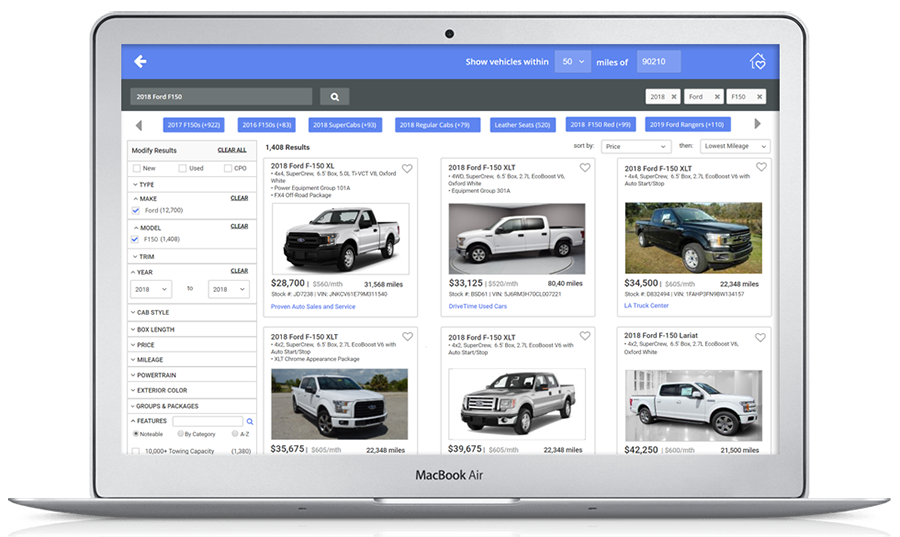Viewport: 900px width, 537px height.
Task: Remove the Ford filter tag
Action: 717,97
